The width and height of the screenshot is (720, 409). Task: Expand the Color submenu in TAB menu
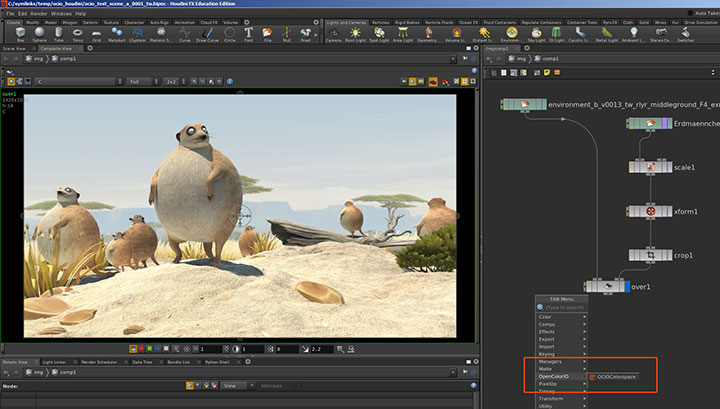point(562,317)
